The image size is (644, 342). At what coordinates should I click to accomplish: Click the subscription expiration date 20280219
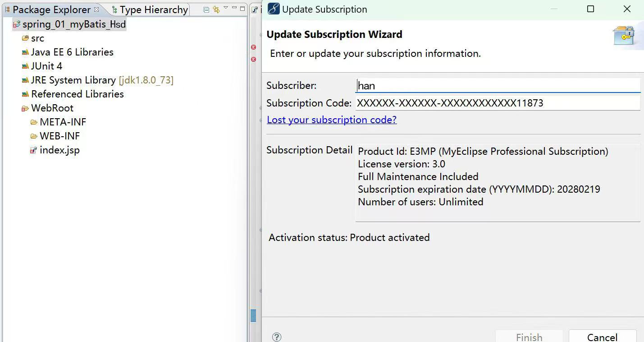click(x=579, y=189)
